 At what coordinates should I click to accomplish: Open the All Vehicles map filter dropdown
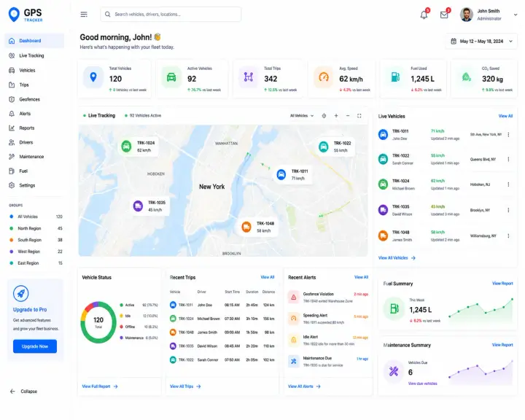pyautogui.click(x=302, y=116)
